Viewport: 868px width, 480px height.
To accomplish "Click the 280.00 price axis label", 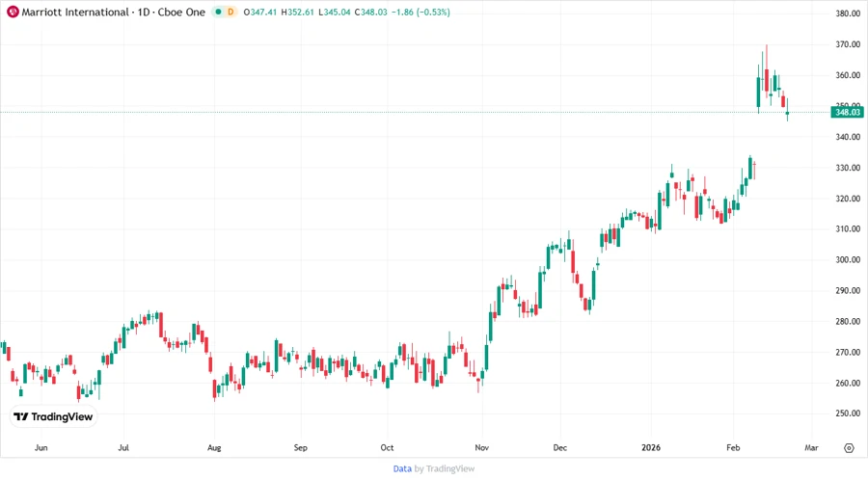I will coord(848,321).
